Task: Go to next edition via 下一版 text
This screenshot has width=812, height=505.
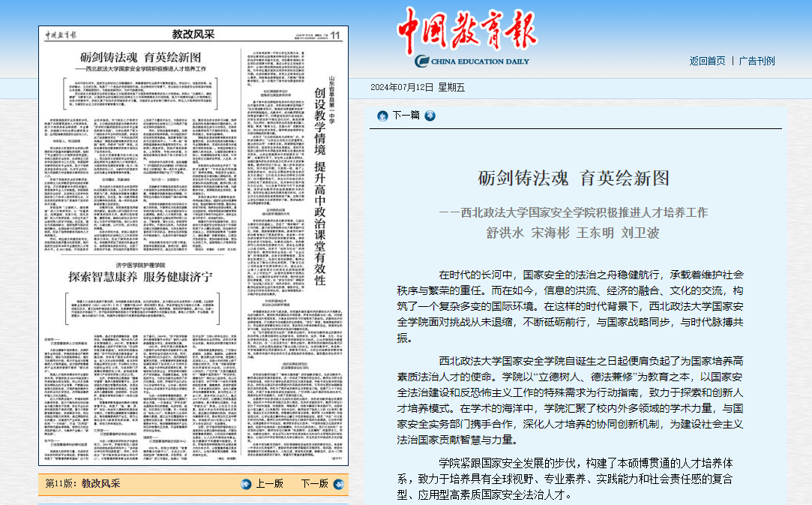Action: 314,484
